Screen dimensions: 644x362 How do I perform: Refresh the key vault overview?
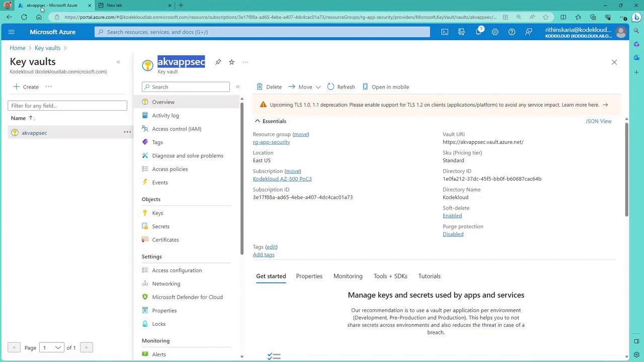click(x=341, y=87)
